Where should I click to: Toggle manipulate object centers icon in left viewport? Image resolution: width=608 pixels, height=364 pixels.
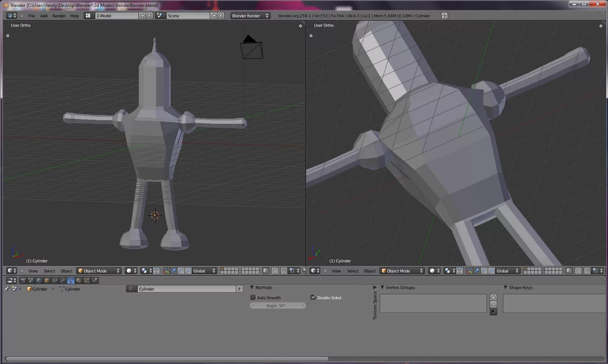(156, 271)
